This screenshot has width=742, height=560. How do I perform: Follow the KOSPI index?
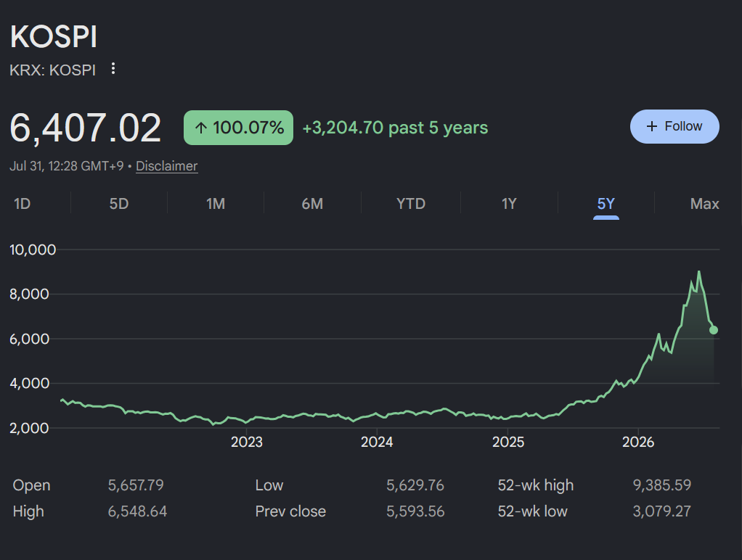[674, 127]
